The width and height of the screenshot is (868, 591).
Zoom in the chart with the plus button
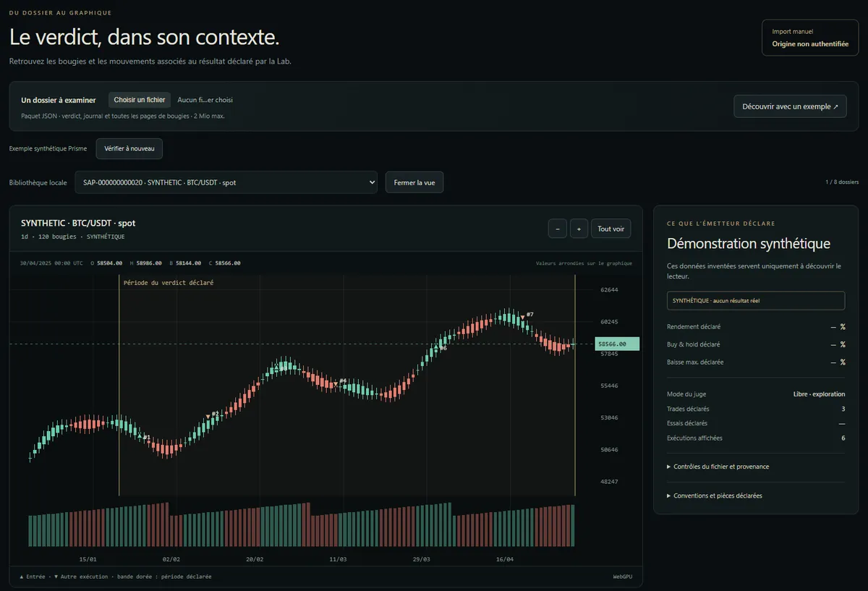tap(579, 229)
